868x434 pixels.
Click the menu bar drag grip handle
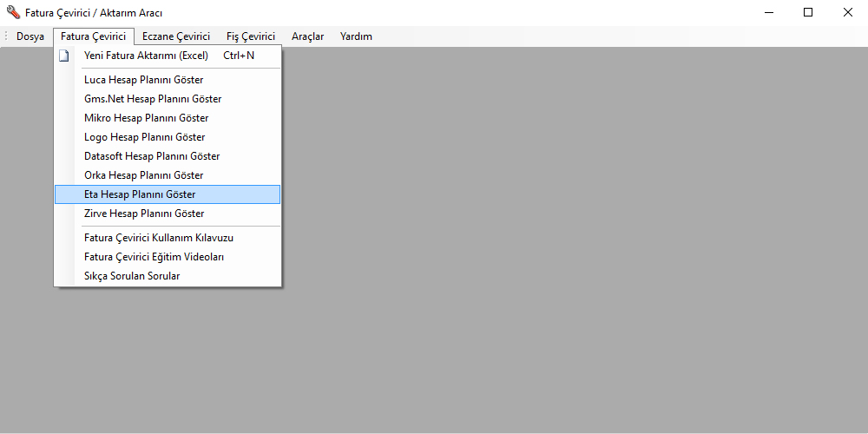point(5,36)
